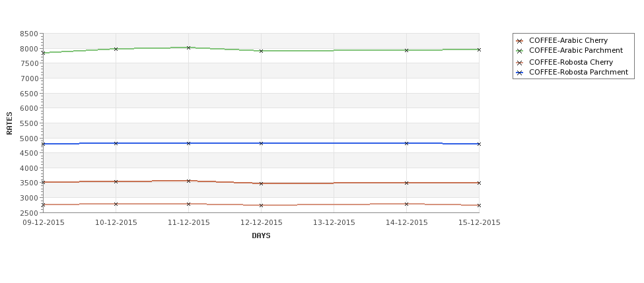The width and height of the screenshot is (644, 283).
Task: Click COFFEE-Arabic Cherry legend marker icon
Action: coord(520,41)
